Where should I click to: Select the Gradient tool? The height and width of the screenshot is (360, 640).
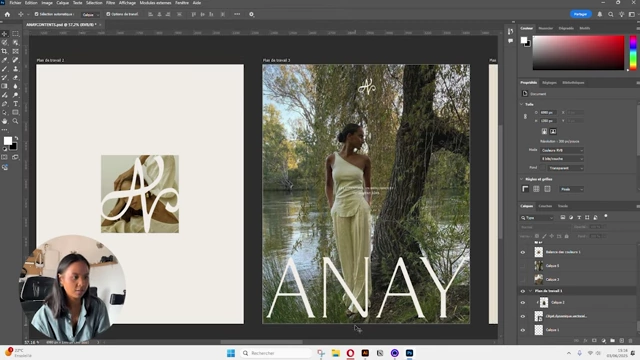tap(4, 87)
